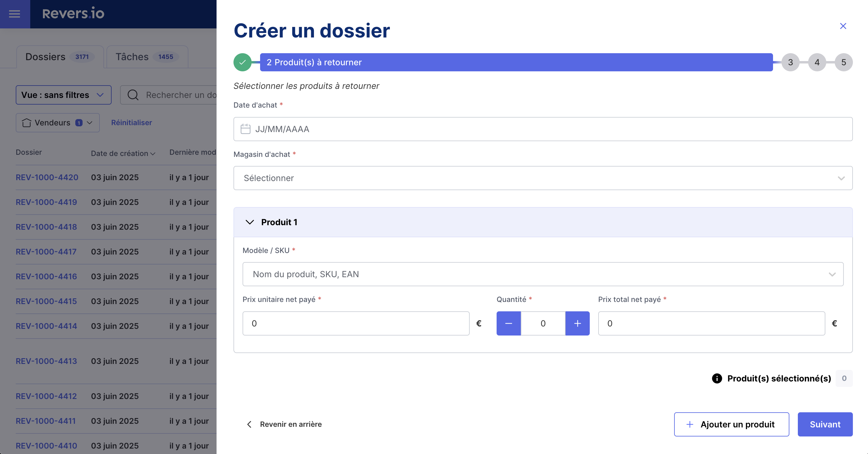Open the Modèle / SKU product dropdown
This screenshot has height=454, width=868.
(x=543, y=274)
